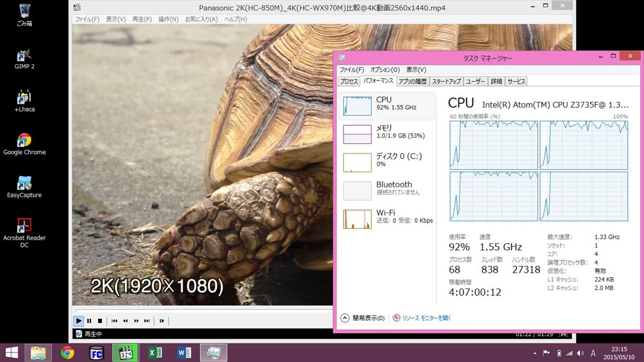The width and height of the screenshot is (644, 362).
Task: Open the ヘルプ(H) menu in media player
Action: point(235,19)
